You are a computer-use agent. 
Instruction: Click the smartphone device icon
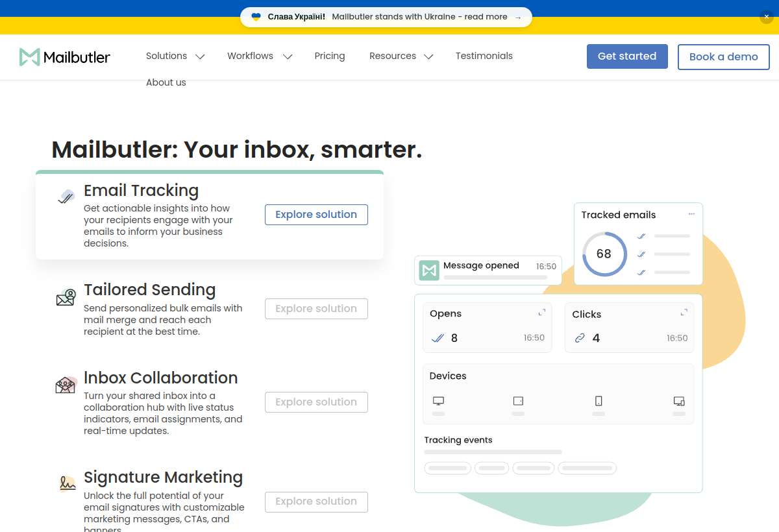[599, 401]
